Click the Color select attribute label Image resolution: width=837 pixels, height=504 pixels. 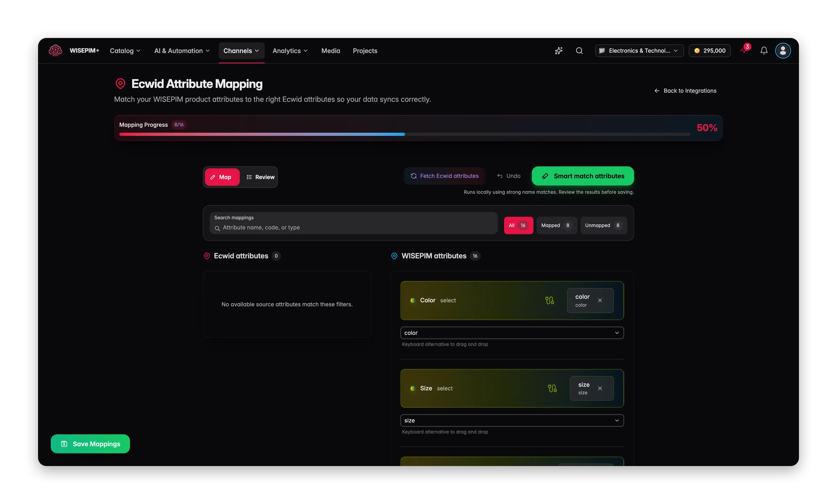(438, 300)
